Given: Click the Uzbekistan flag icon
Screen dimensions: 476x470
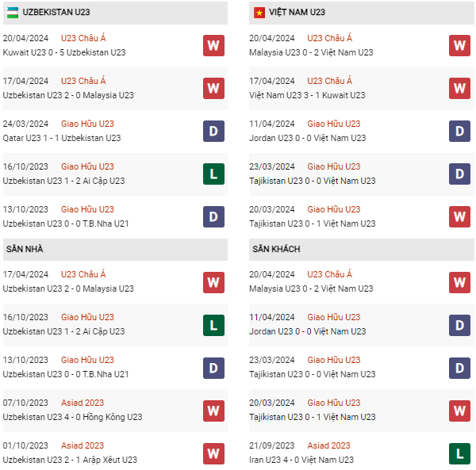Looking at the screenshot, I should pyautogui.click(x=13, y=13).
